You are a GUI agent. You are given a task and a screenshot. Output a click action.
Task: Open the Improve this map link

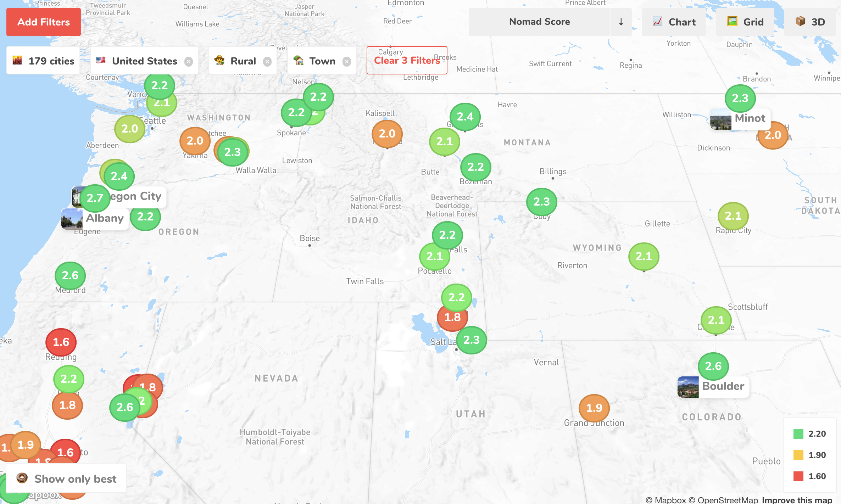[x=797, y=500]
